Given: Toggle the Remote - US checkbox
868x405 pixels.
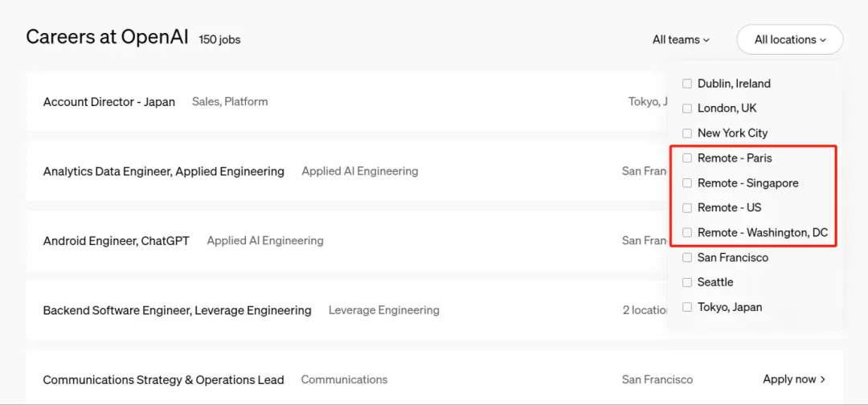Looking at the screenshot, I should [x=687, y=207].
